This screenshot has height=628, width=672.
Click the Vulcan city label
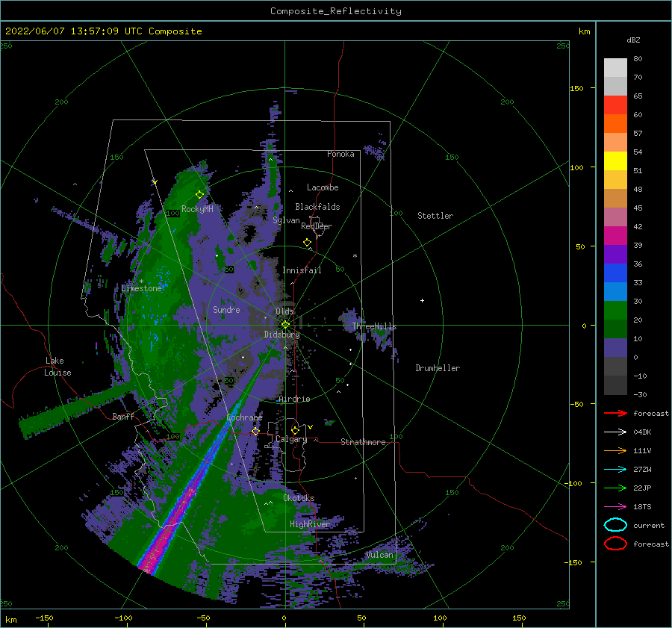pos(379,555)
